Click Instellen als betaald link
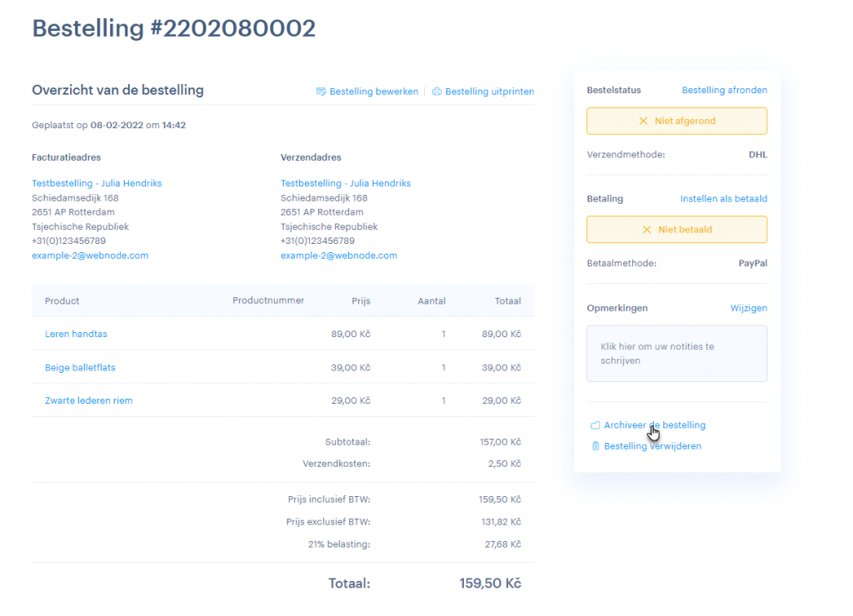Screen dimensions: 853x616 pos(723,199)
